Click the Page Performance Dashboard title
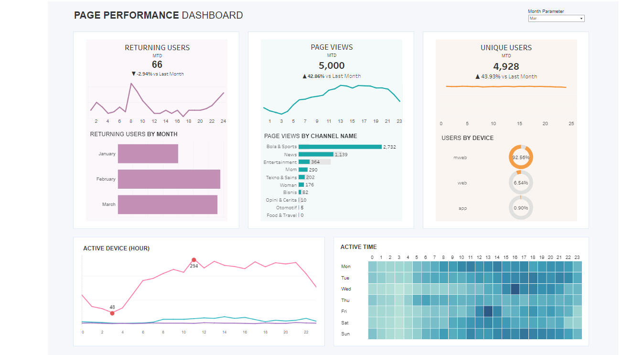 158,15
